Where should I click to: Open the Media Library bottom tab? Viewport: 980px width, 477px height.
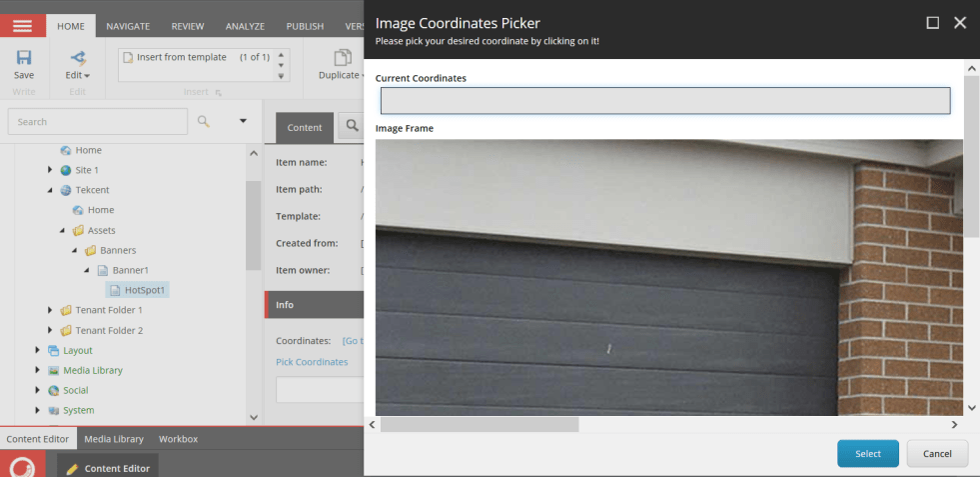[x=113, y=439]
